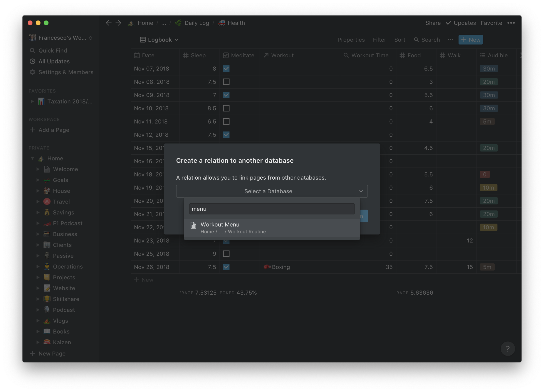
Task: Click New Page at sidebar bottom
Action: (x=47, y=354)
